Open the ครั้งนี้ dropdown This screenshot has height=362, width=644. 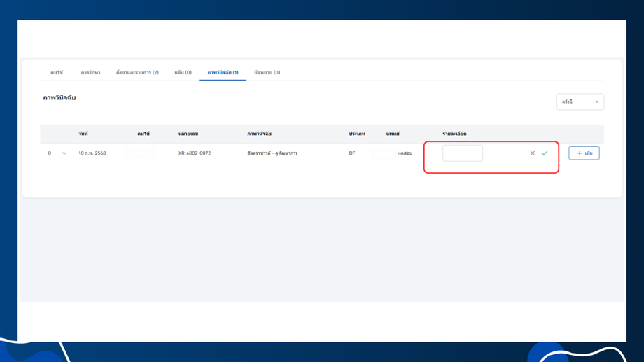point(580,102)
